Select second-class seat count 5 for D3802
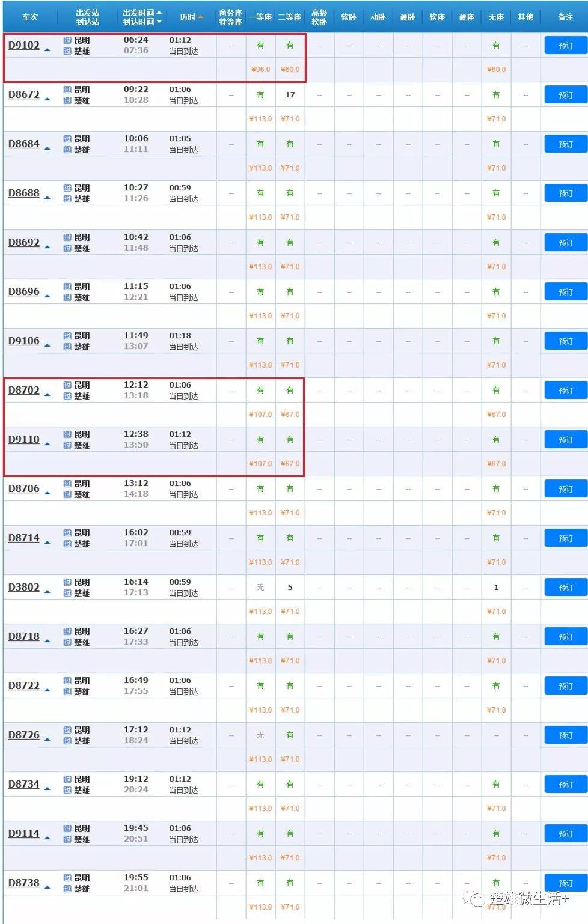Viewport: 588px width, 924px height. (290, 588)
